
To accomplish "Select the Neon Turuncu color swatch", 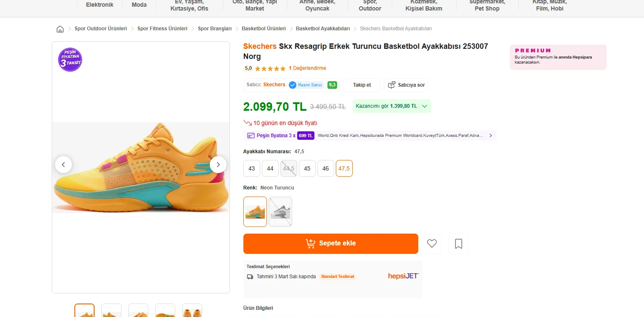I will [x=255, y=212].
